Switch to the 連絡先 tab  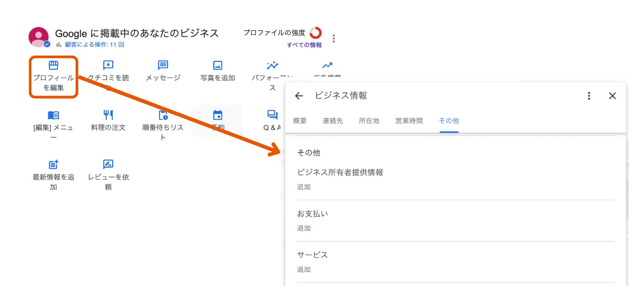333,121
